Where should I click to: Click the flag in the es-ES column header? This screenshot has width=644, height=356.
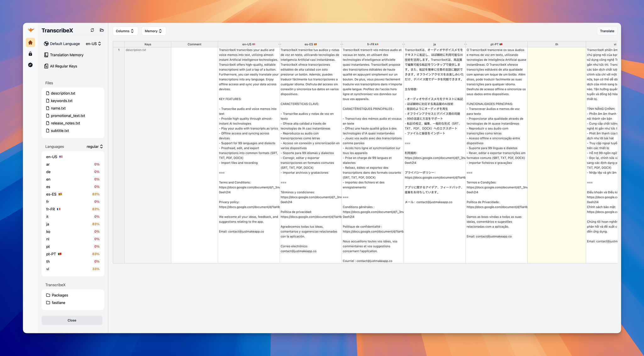point(315,44)
